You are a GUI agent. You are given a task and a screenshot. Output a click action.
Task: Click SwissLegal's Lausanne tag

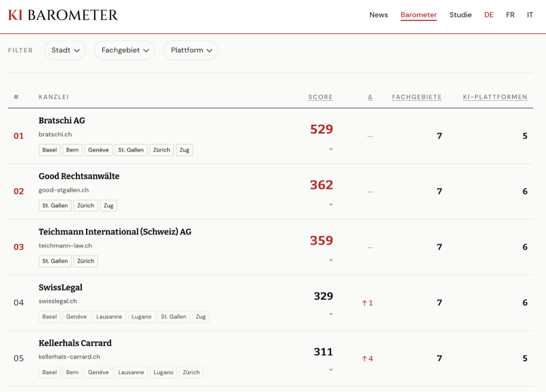coord(109,317)
